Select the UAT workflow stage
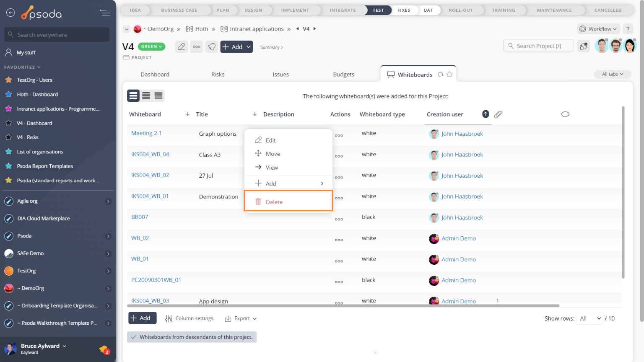The height and width of the screenshot is (362, 644). click(428, 10)
